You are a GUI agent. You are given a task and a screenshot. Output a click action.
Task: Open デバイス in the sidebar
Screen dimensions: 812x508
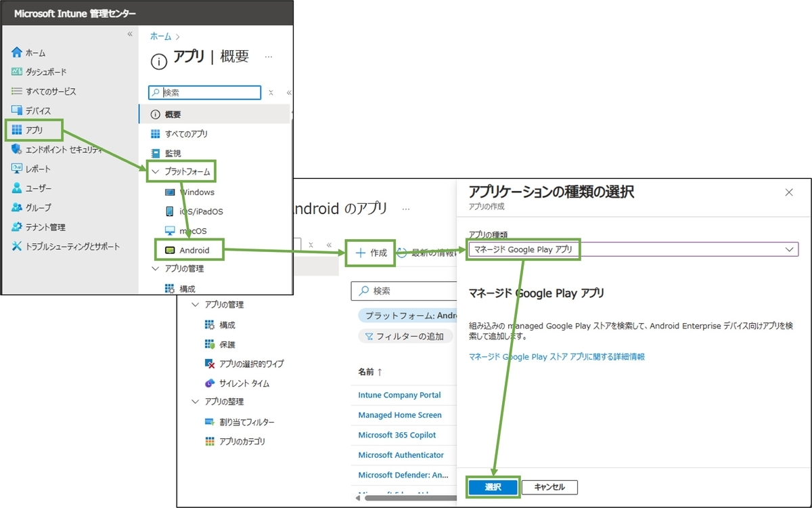pyautogui.click(x=31, y=110)
